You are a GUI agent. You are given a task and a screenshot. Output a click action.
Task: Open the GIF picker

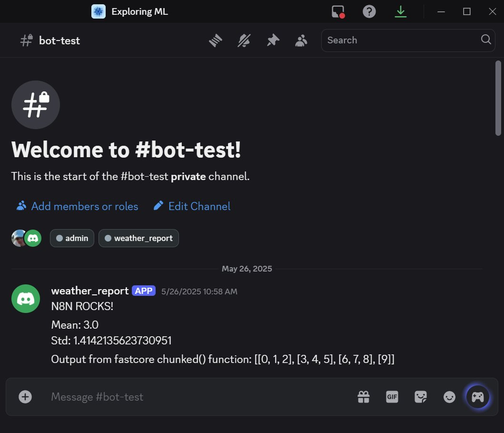click(392, 396)
